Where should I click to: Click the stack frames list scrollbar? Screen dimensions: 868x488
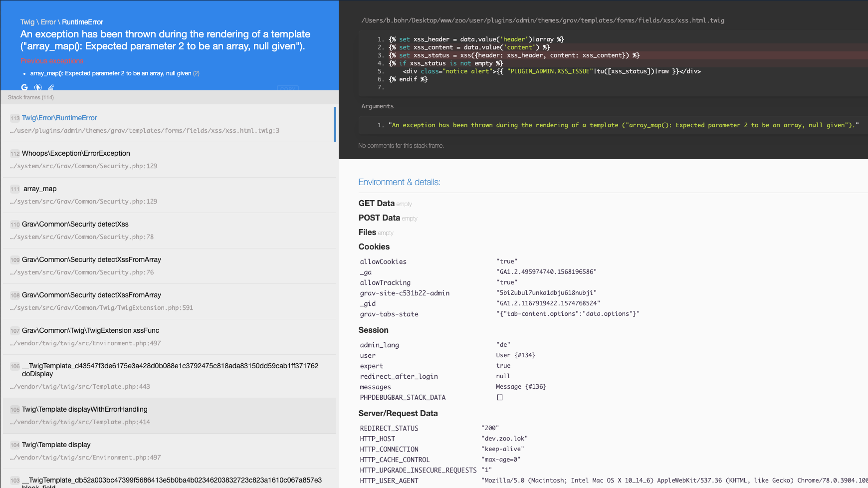pyautogui.click(x=335, y=124)
